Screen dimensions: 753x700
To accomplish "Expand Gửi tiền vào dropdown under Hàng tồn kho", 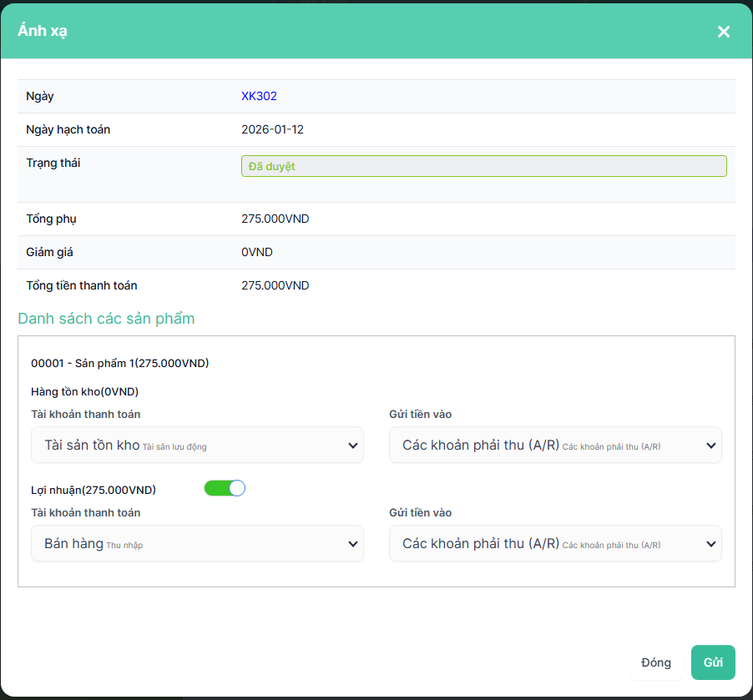I will (x=555, y=446).
